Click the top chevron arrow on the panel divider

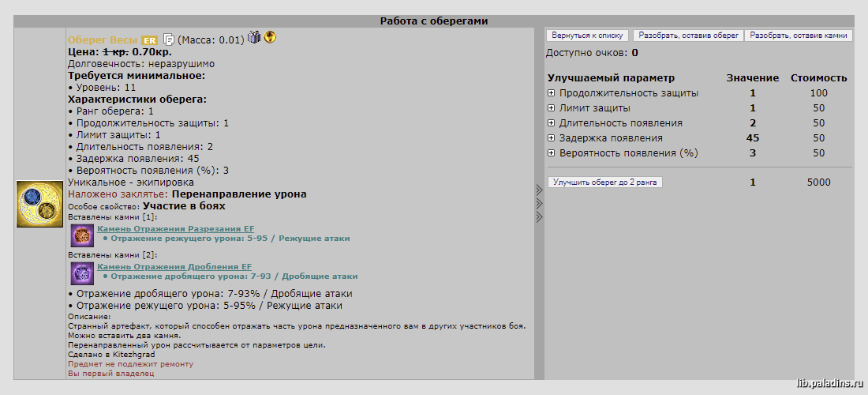(539, 190)
